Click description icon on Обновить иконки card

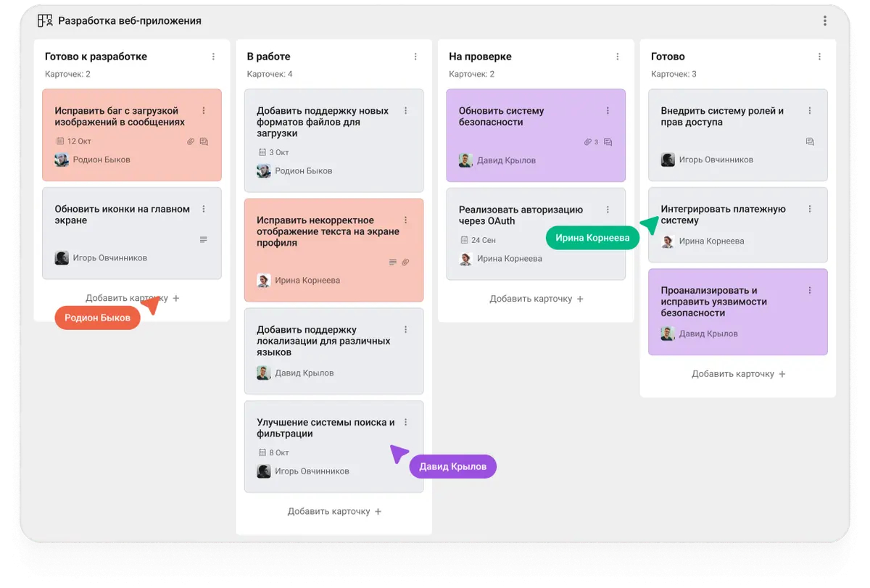pos(204,240)
